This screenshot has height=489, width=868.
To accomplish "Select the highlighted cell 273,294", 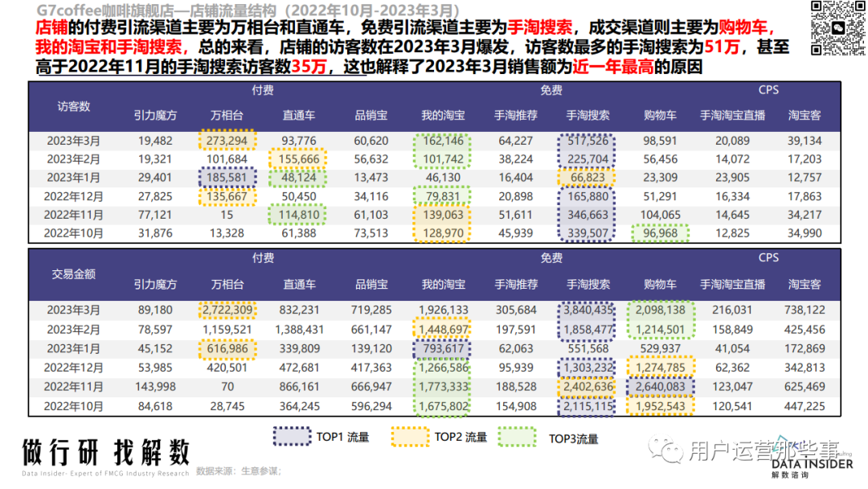I will point(227,141).
